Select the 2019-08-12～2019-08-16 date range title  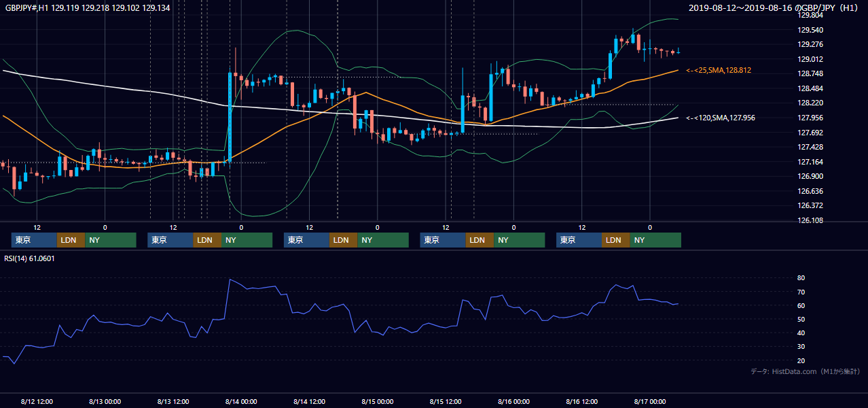tap(775, 8)
